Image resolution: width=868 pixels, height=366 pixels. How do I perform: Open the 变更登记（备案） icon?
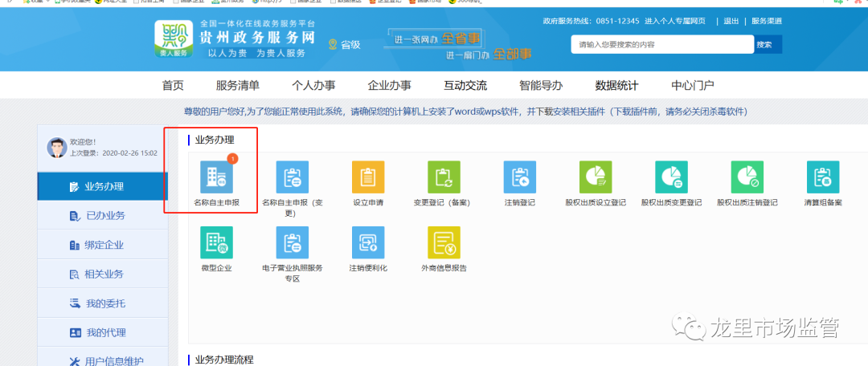tap(444, 177)
